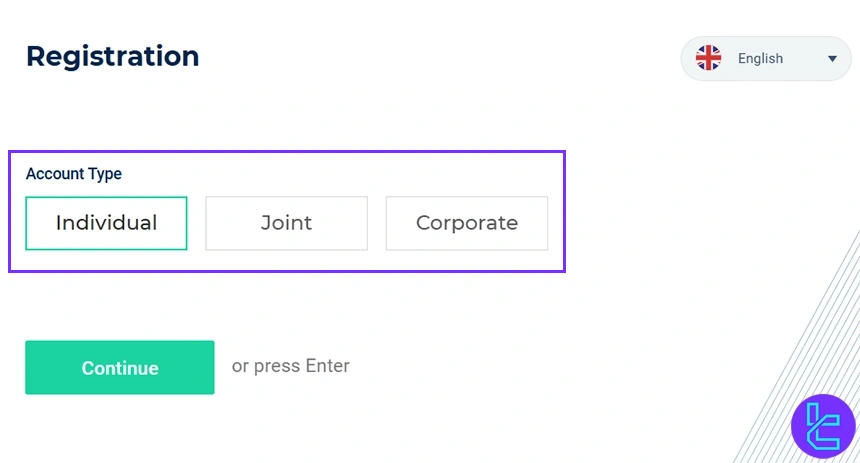Open the English language selector
This screenshot has width=860, height=463.
(x=766, y=59)
